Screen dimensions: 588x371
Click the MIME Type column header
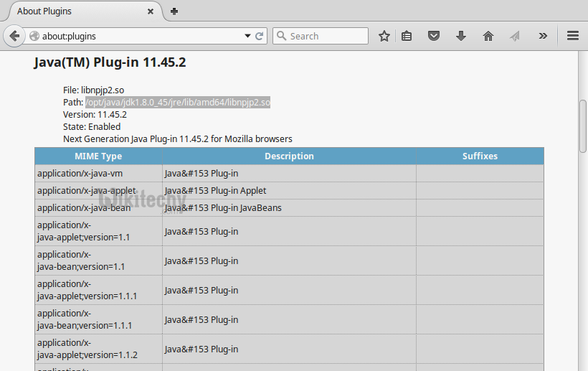coord(98,156)
